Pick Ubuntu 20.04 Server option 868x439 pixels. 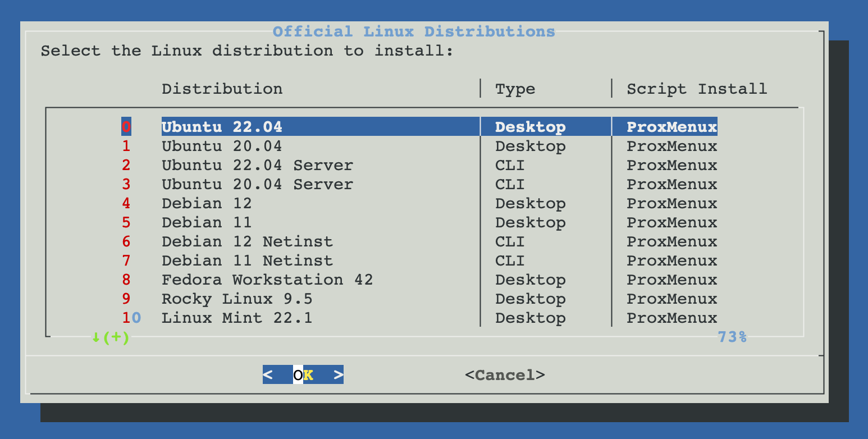tap(257, 184)
